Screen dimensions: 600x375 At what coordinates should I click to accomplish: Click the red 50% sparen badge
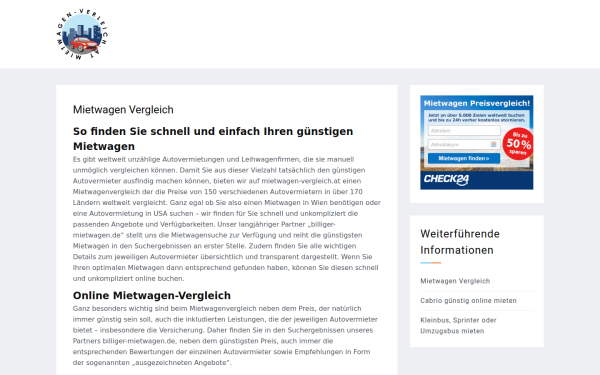pyautogui.click(x=518, y=144)
